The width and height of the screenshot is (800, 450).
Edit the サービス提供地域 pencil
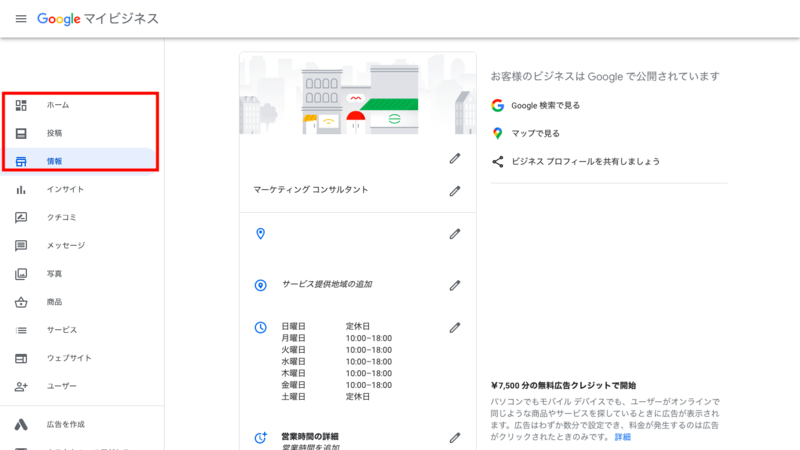pyautogui.click(x=455, y=285)
